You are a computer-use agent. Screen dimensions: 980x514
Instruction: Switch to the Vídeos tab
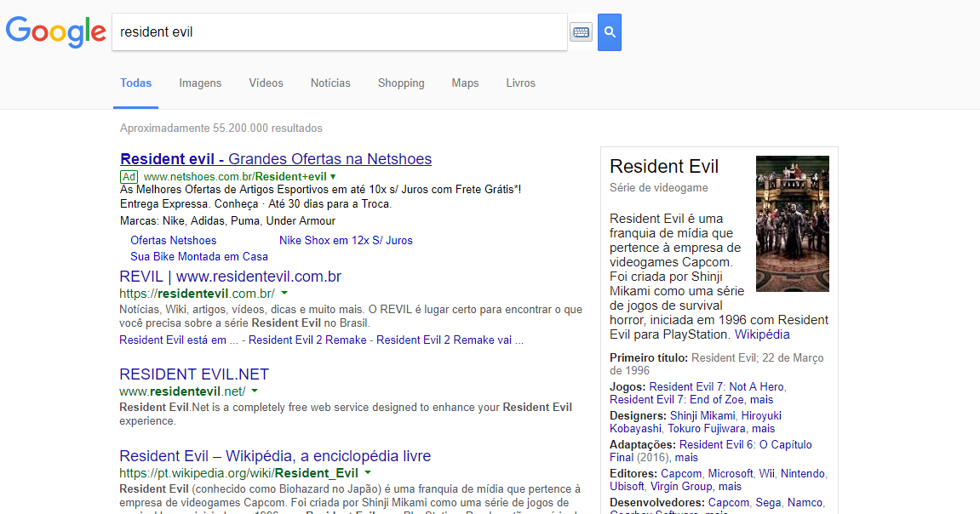(266, 83)
